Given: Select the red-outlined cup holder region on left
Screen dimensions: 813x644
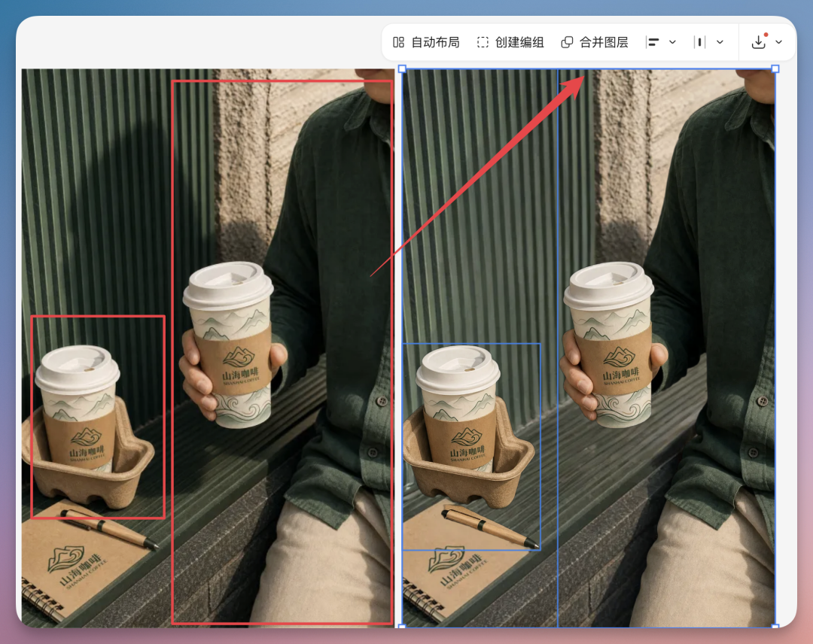Looking at the screenshot, I should coord(98,416).
